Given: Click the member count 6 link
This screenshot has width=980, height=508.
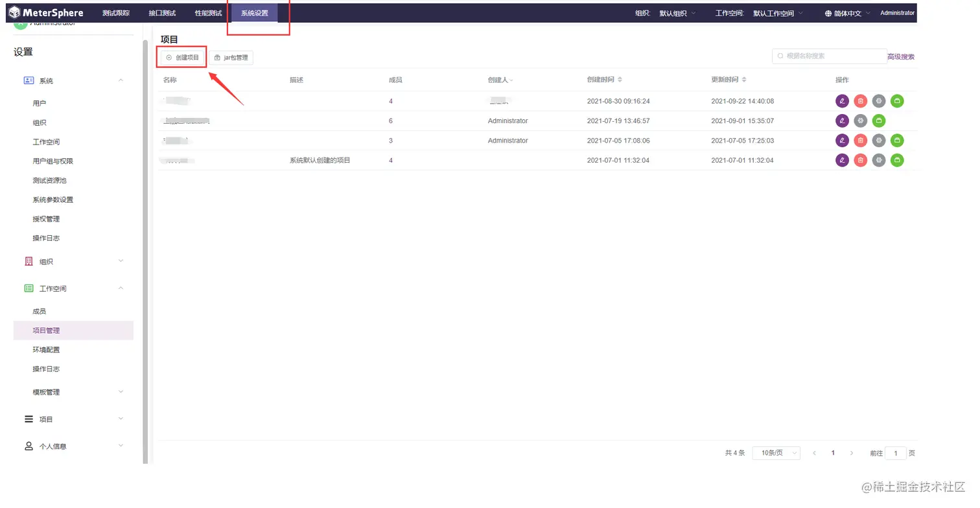Looking at the screenshot, I should point(391,121).
